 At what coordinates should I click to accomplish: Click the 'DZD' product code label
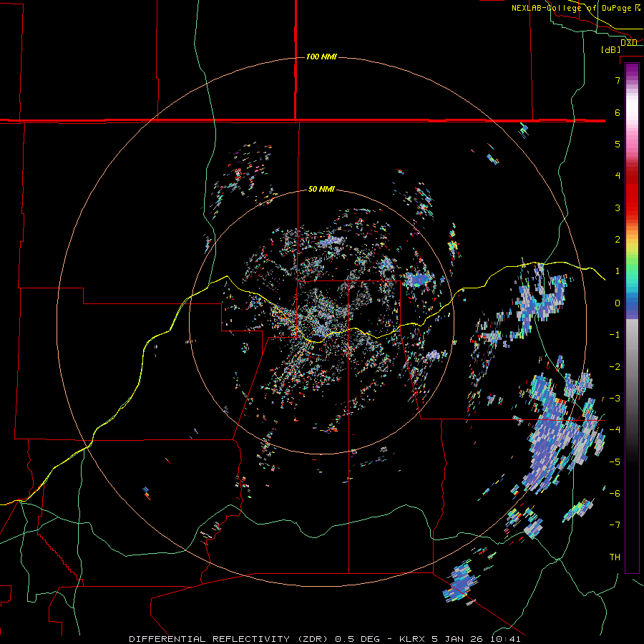(x=628, y=42)
